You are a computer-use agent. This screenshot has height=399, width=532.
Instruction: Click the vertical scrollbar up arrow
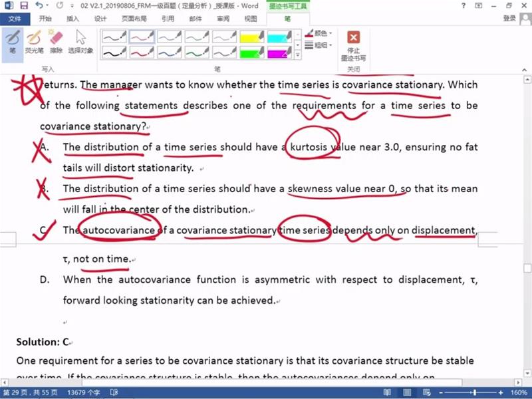(x=527, y=80)
